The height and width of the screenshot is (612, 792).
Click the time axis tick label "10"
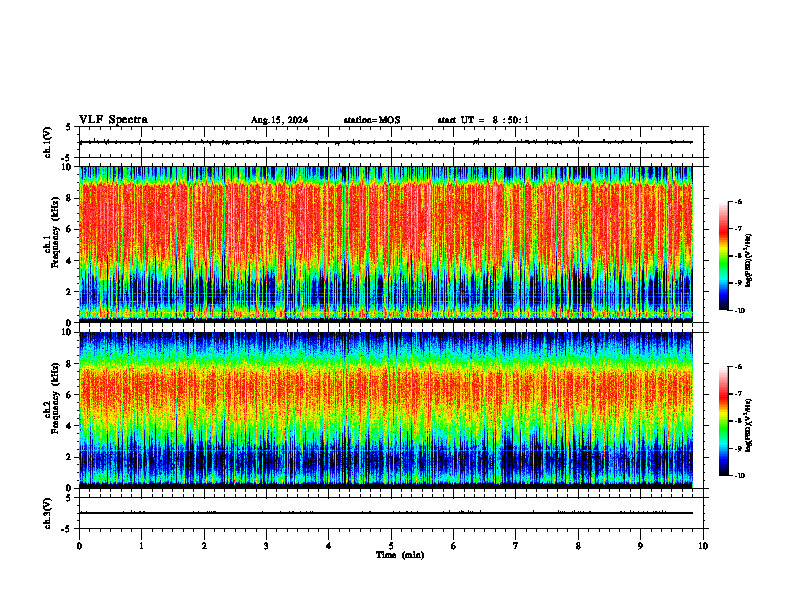[x=703, y=546]
